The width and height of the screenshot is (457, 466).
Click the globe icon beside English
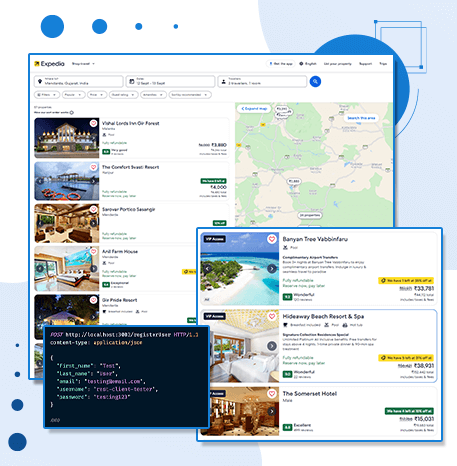[x=301, y=64]
